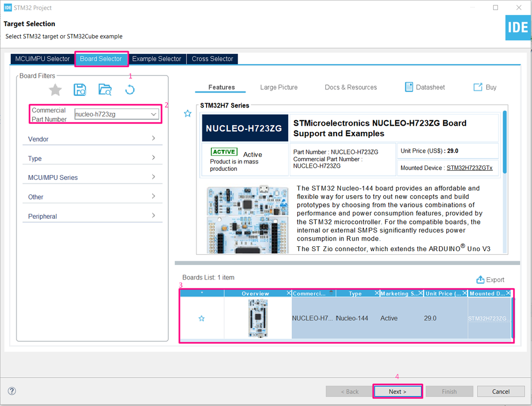The width and height of the screenshot is (532, 406).
Task: Show the Features tab
Action: click(x=221, y=87)
